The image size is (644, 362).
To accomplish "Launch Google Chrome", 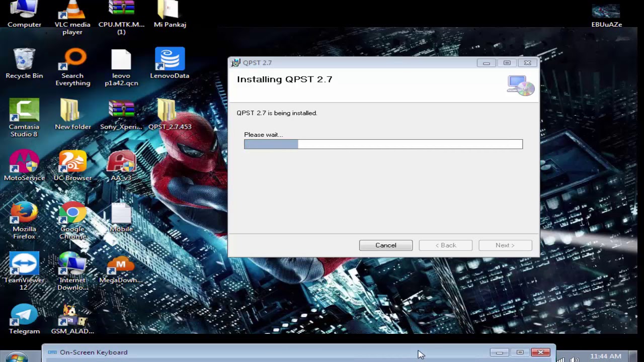I will coord(72,221).
